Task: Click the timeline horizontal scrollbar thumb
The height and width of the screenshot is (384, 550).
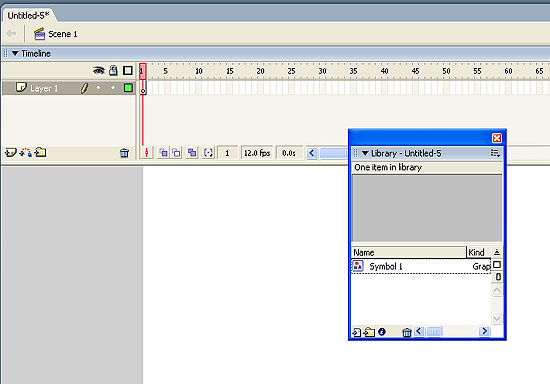Action: (333, 153)
